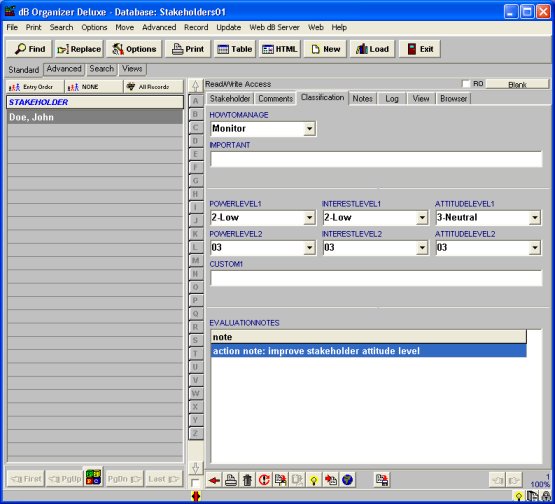Open Options from the toolbar

tap(134, 49)
